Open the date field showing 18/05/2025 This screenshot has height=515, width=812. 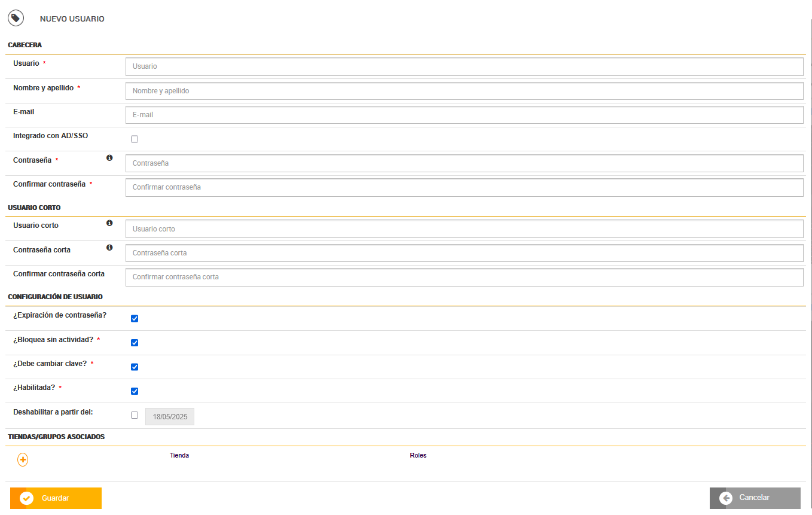(170, 417)
